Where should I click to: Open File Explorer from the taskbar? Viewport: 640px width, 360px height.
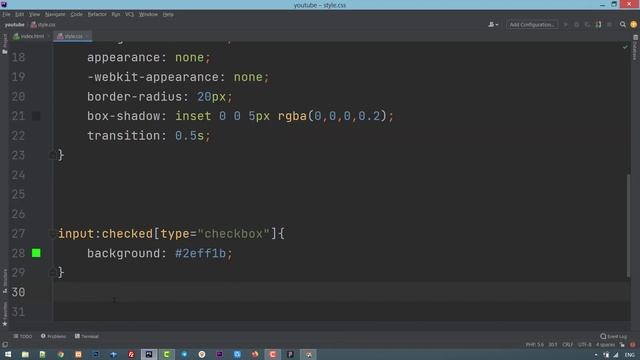click(x=25, y=355)
